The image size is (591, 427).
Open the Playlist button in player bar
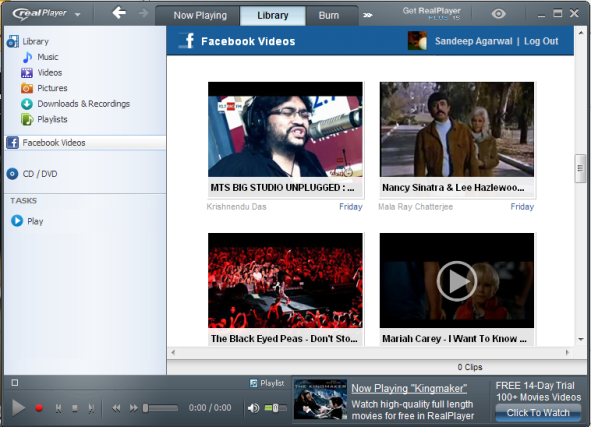pyautogui.click(x=267, y=383)
